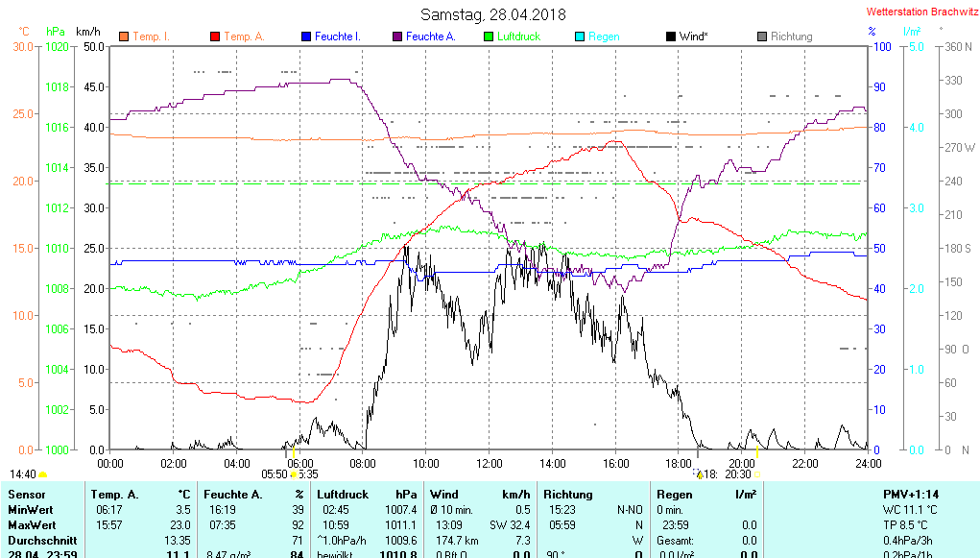Click the orange Temp. I. legend swatch
The image size is (980, 558).
point(124,36)
